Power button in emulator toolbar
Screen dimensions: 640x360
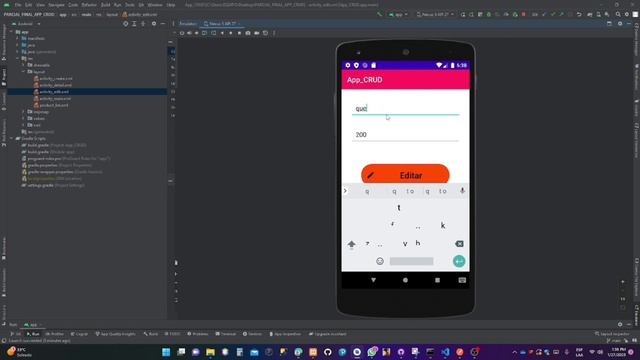[x=182, y=33]
